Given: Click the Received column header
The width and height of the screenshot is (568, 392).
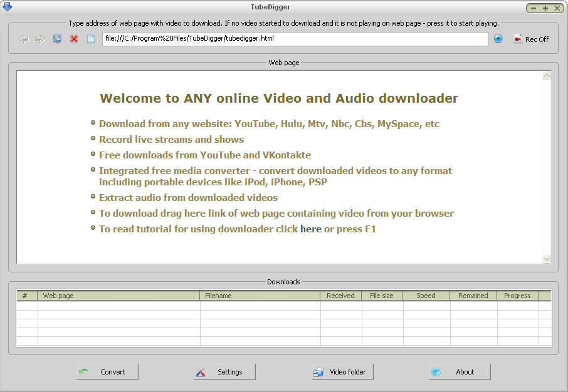Looking at the screenshot, I should point(341,296).
